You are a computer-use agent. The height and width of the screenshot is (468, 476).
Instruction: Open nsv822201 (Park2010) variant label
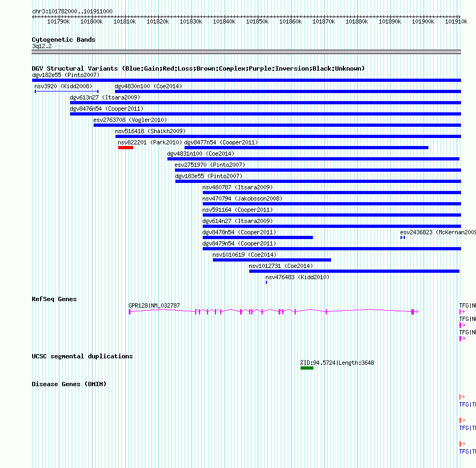150,142
